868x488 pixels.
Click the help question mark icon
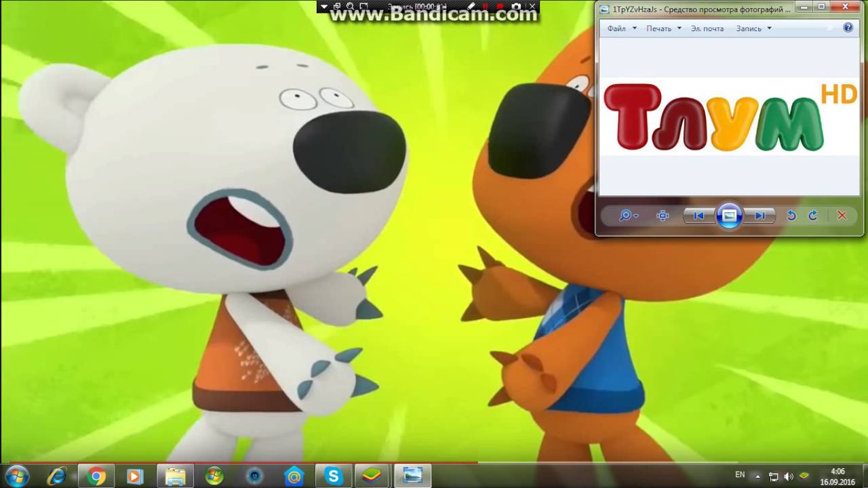pos(848,28)
